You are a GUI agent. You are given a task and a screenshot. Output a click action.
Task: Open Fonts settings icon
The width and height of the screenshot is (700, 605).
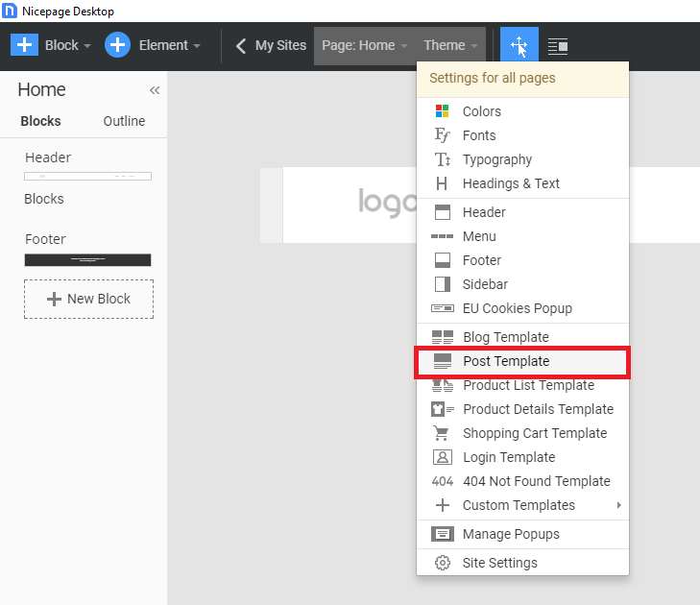click(442, 134)
